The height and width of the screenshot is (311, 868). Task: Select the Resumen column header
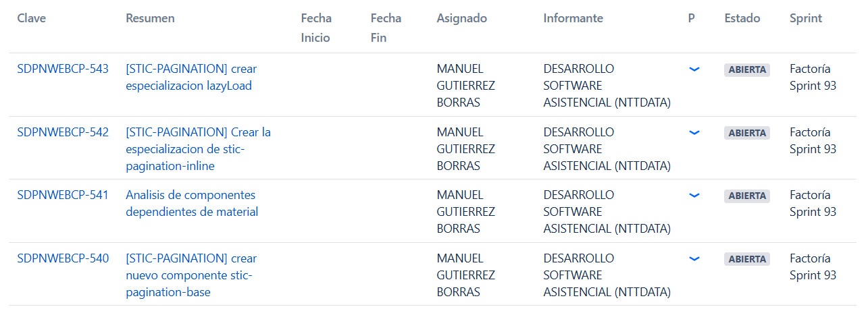[150, 19]
